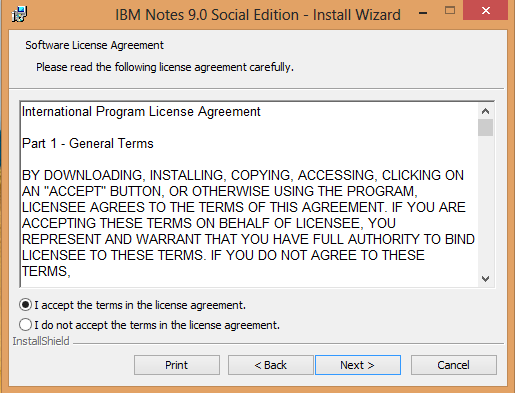
Task: Select 'I do not accept the terms' option
Action: coord(25,325)
